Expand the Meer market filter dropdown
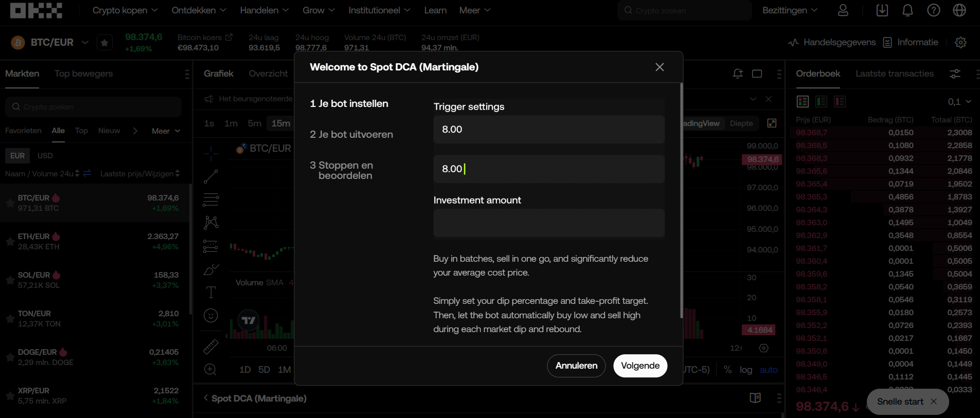Screen dimensions: 980x418 166,131
